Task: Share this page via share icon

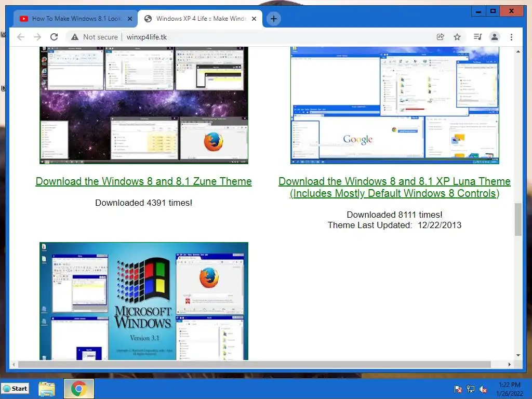Action: (x=441, y=37)
